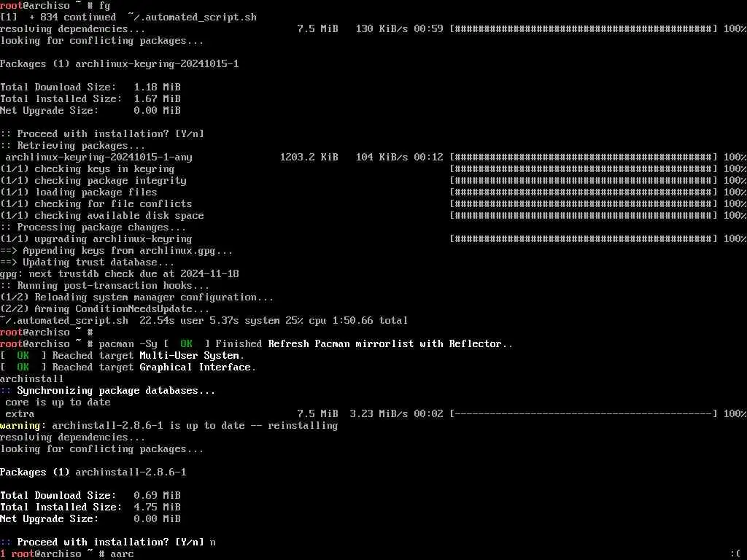Click 'Packages (1) archlinux-keyring-20241015-1' line

[x=119, y=64]
